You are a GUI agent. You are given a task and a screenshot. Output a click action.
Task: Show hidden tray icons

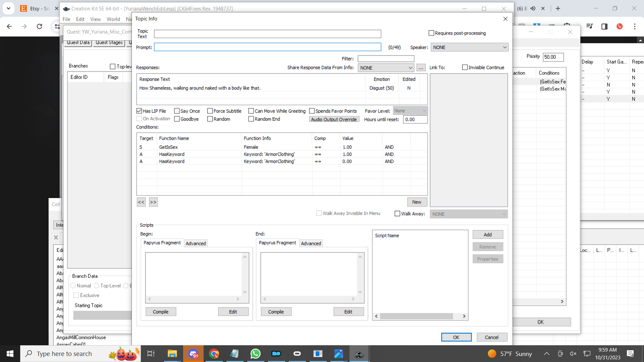(x=547, y=354)
